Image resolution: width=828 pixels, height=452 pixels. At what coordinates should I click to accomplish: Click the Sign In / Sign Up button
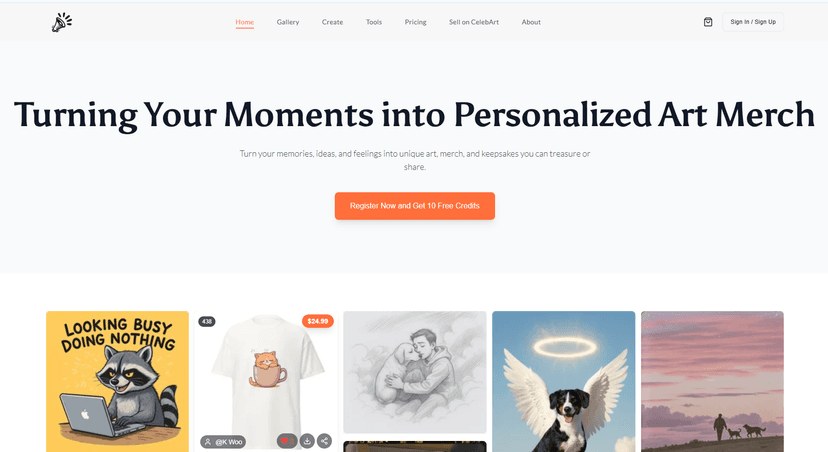pos(753,22)
